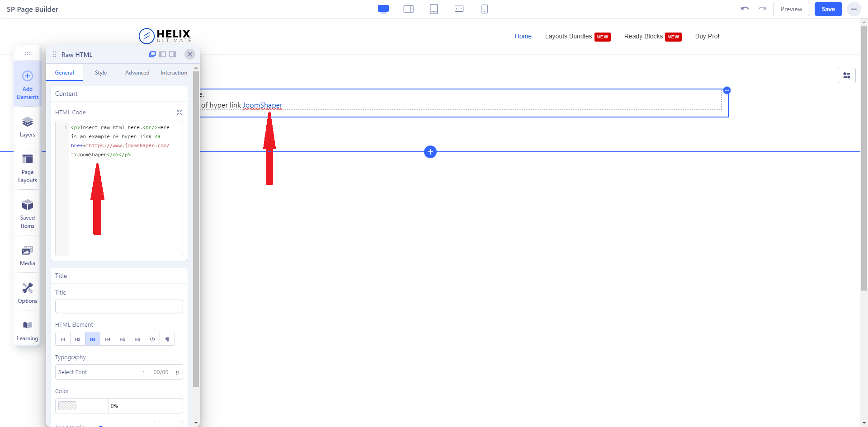Click the undo arrow icon
868x427 pixels.
point(745,9)
